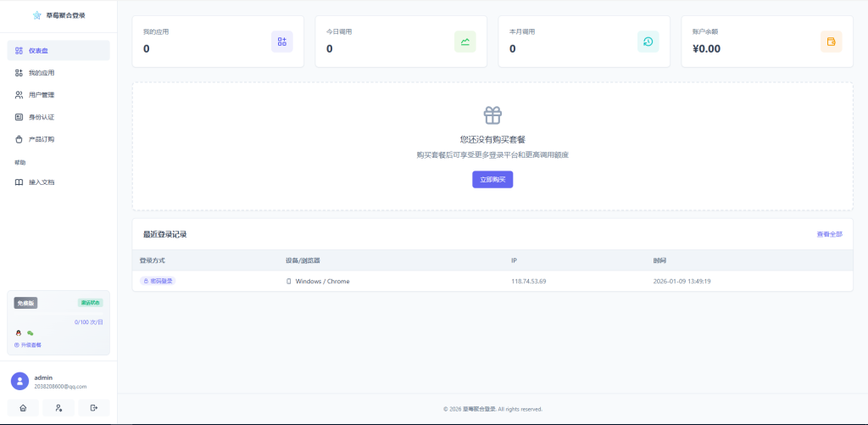Click the ¥0.00 account balance value
868x425 pixels.
tap(706, 48)
